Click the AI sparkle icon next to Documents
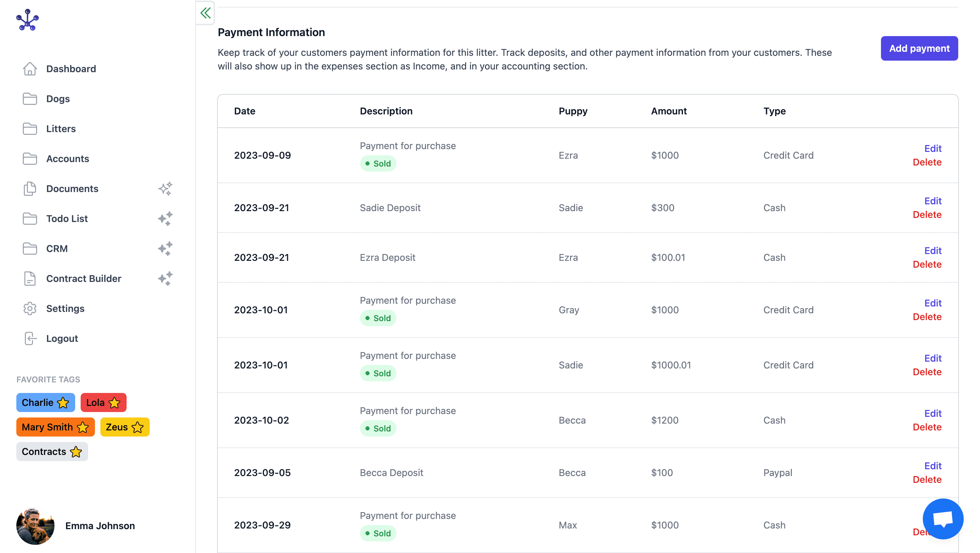The image size is (980, 553). (x=165, y=188)
